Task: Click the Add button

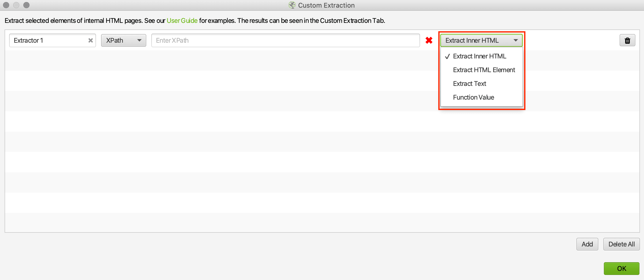Action: (x=588, y=244)
